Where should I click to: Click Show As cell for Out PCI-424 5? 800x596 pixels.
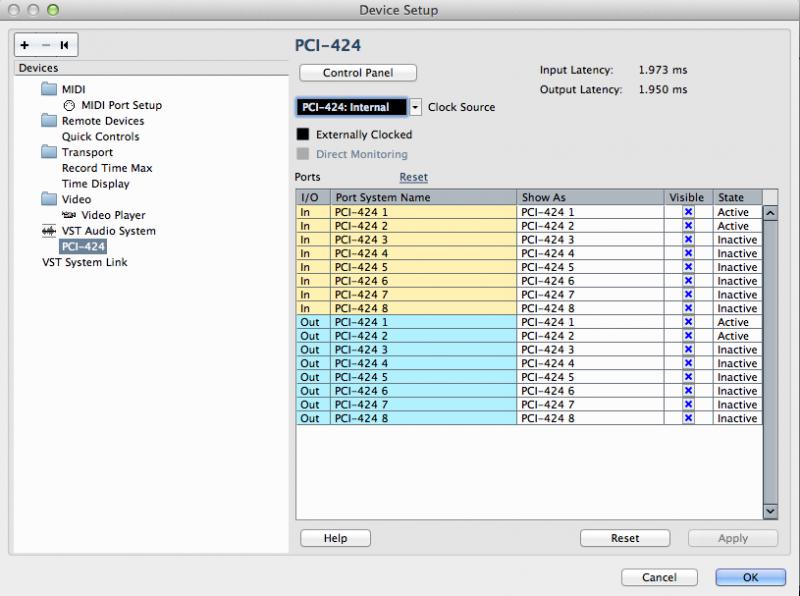(x=590, y=377)
